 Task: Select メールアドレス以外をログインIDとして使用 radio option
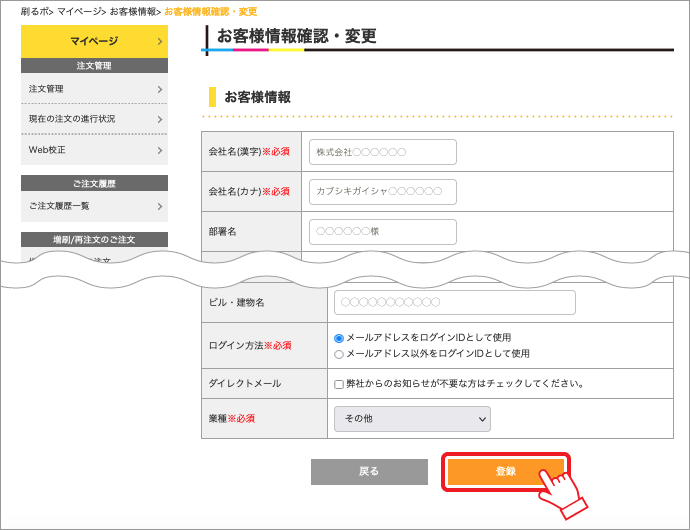(x=339, y=354)
